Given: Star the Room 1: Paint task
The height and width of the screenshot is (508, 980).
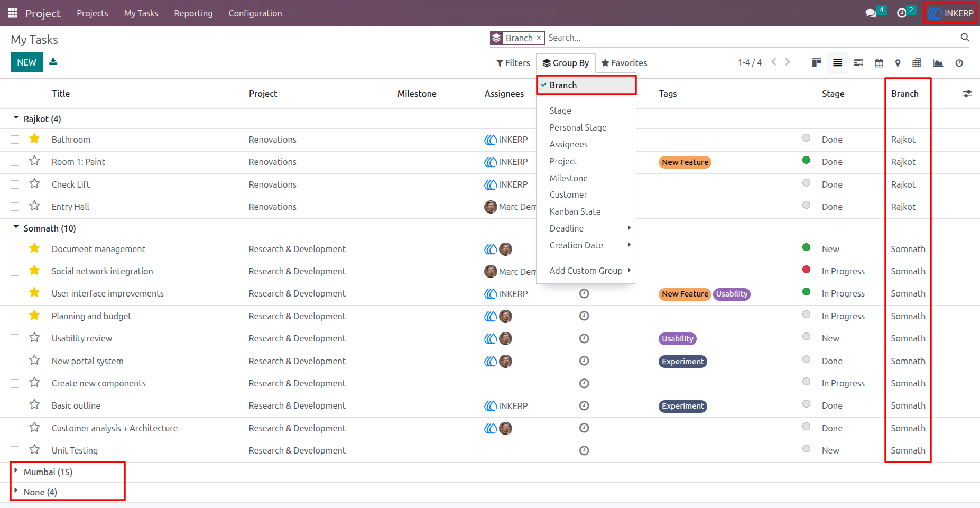Looking at the screenshot, I should pos(34,161).
